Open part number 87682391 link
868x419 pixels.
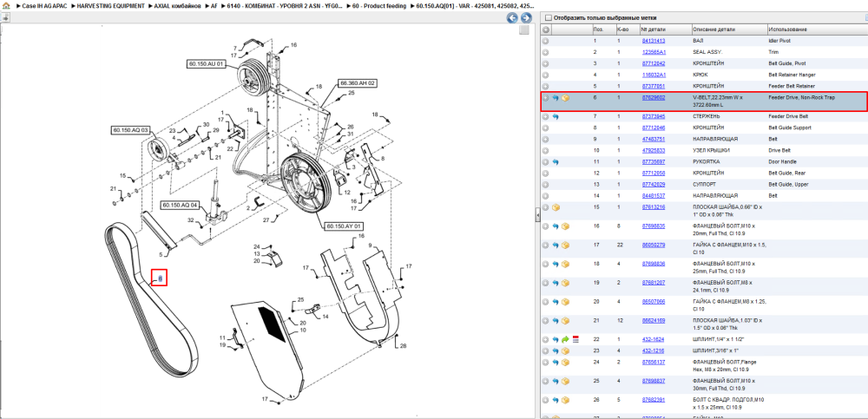654,400
